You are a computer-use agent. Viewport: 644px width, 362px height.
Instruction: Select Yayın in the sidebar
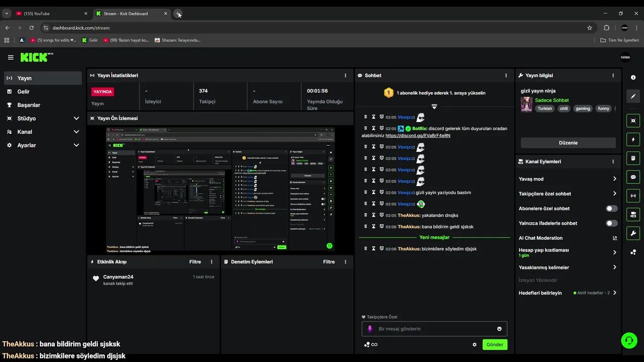(43, 78)
